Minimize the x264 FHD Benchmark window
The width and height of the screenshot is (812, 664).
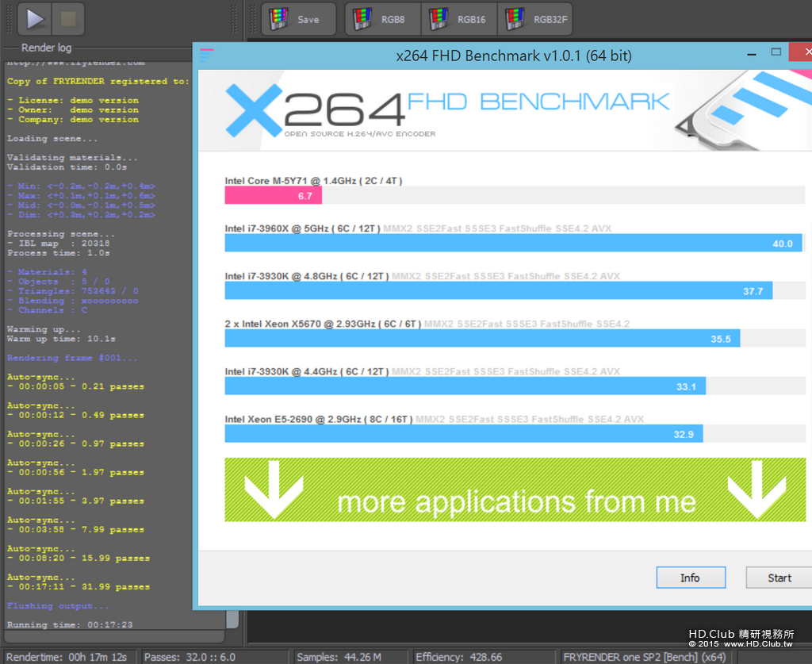tap(752, 54)
